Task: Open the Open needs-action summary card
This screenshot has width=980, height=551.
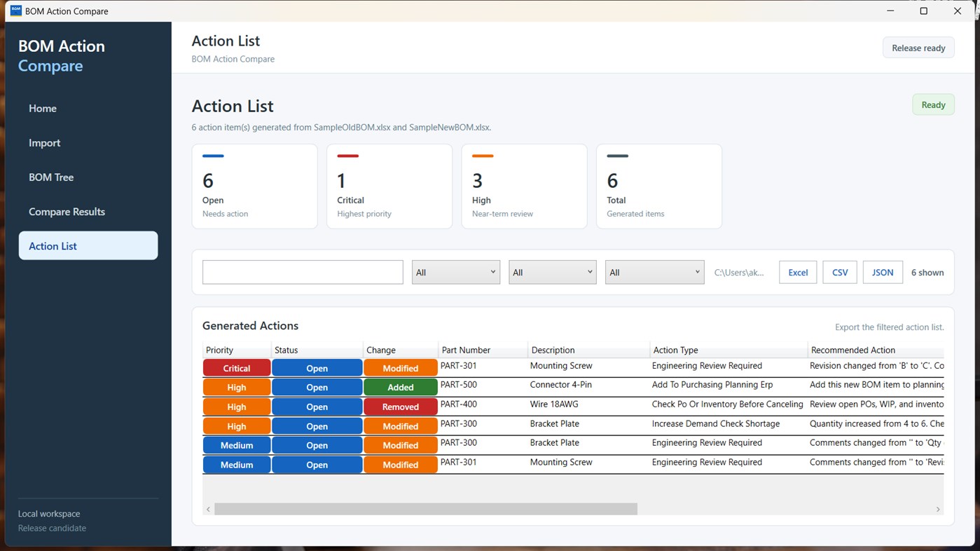Action: tap(255, 186)
